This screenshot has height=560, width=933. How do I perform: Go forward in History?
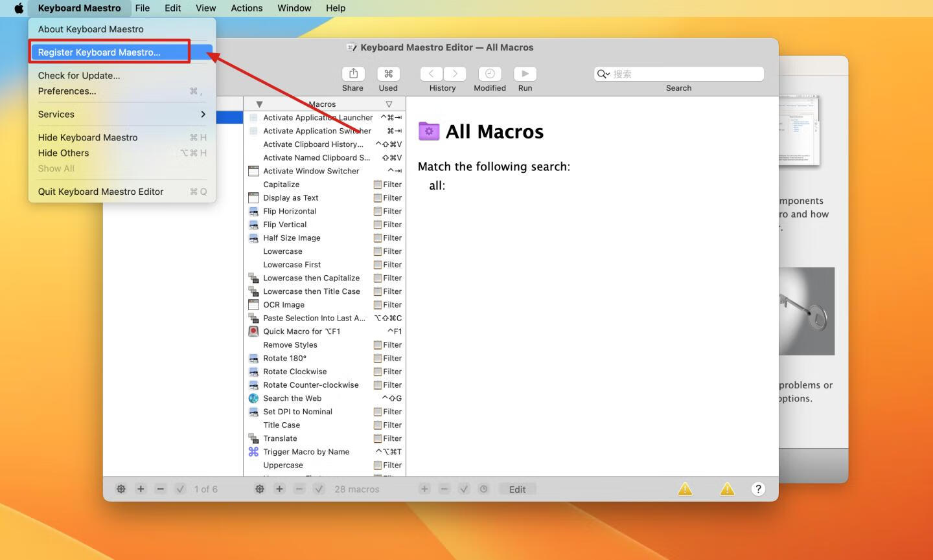(455, 74)
